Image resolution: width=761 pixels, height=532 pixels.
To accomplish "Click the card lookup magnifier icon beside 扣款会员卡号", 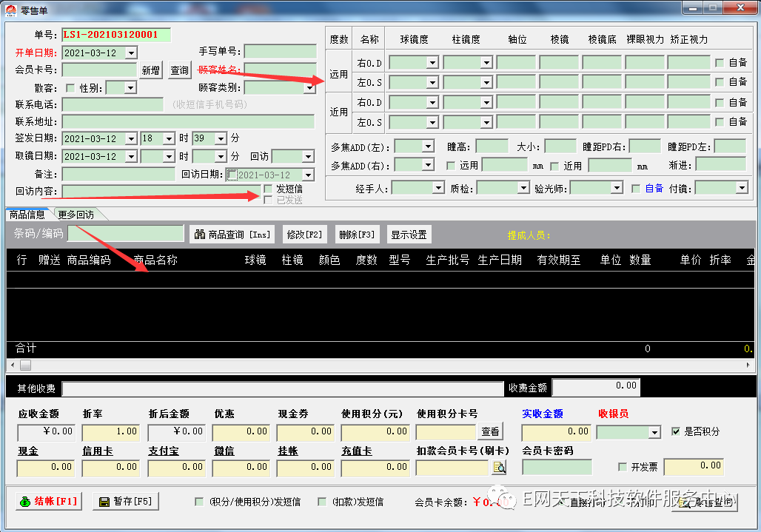I will point(499,468).
